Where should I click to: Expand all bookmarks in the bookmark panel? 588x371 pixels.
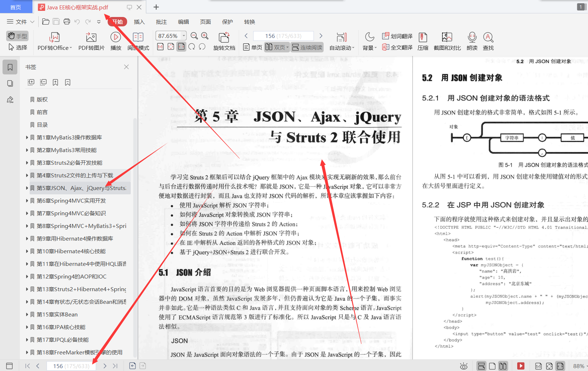pos(31,82)
